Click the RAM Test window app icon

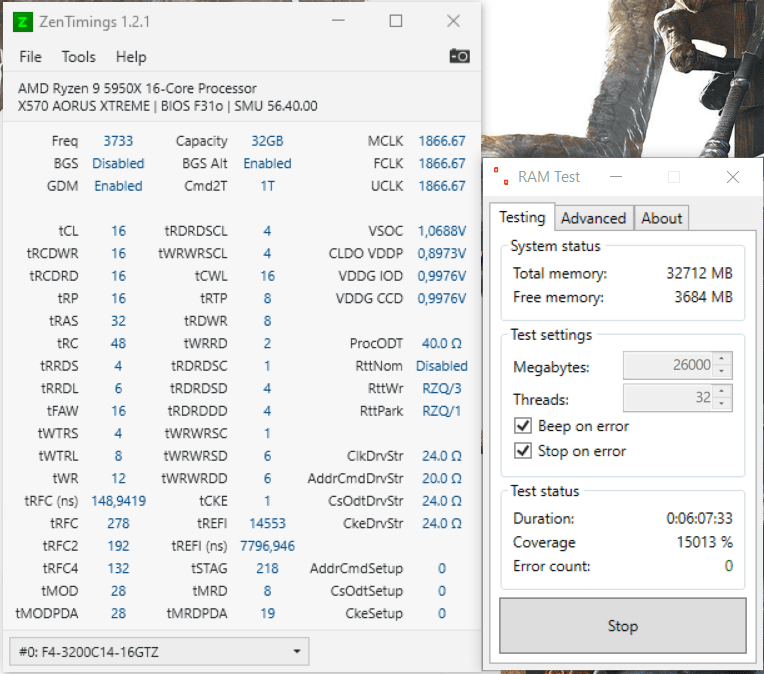[x=501, y=176]
